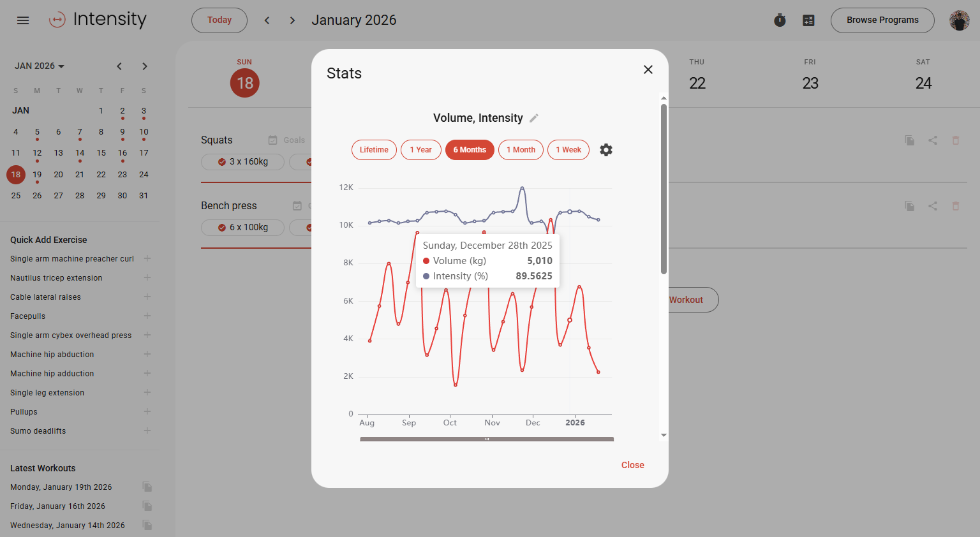980x537 pixels.
Task: Navigate to previous week in header
Action: [x=267, y=20]
